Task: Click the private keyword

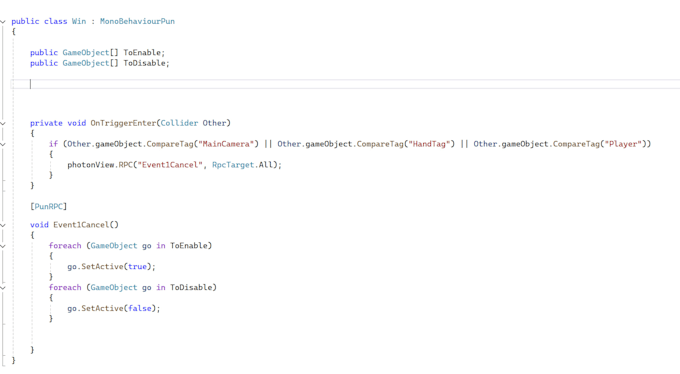Action: pyautogui.click(x=46, y=123)
